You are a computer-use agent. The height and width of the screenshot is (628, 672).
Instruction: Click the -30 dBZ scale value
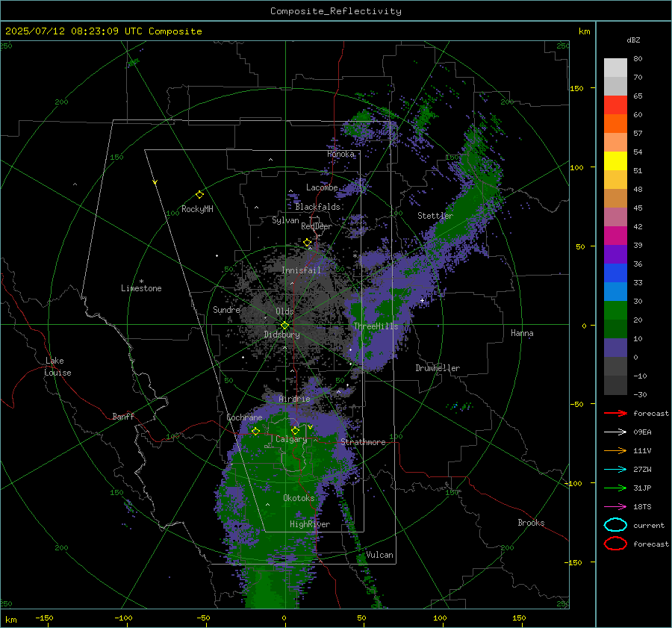(640, 394)
